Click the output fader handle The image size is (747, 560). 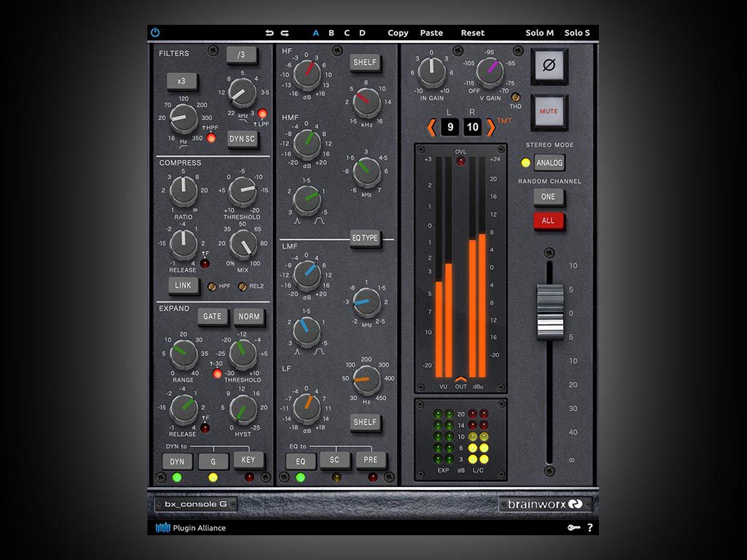[550, 308]
